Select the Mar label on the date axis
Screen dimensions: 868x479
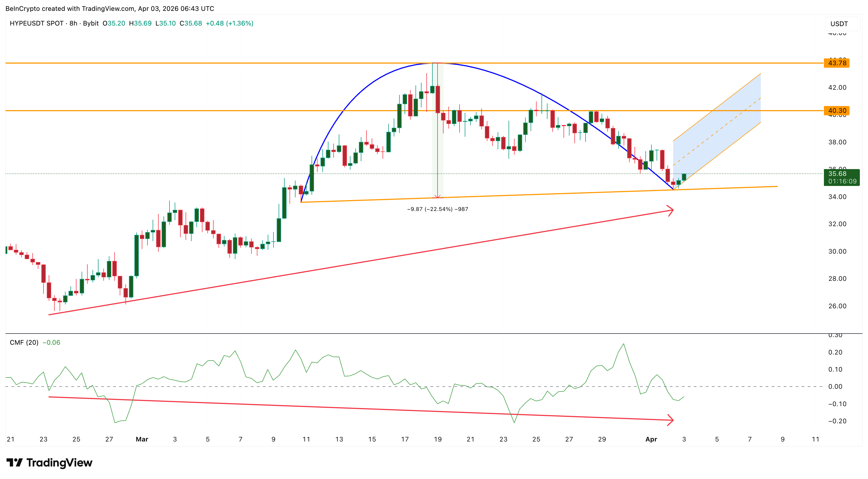[142, 440]
